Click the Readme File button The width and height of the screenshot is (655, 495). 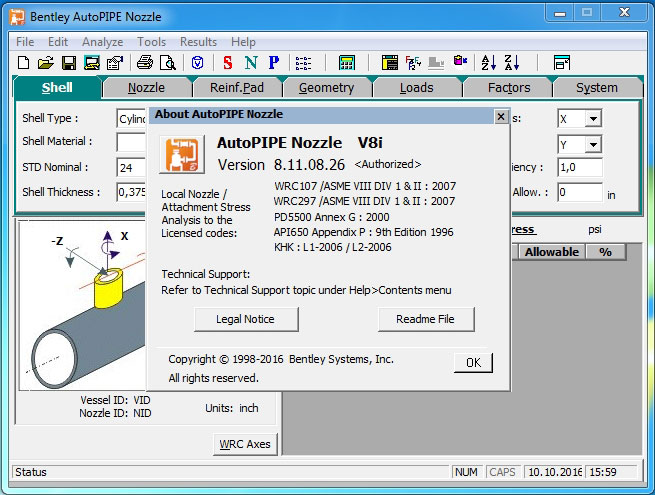click(x=426, y=319)
